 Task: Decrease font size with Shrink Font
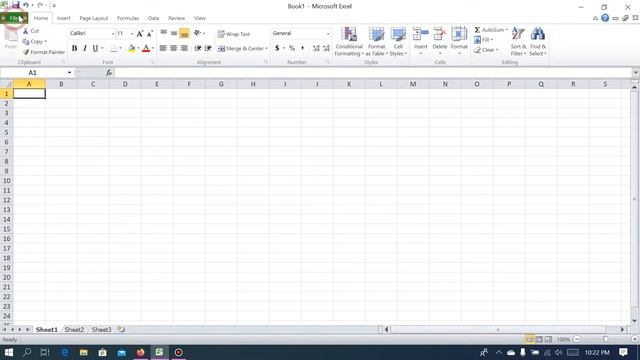click(150, 34)
